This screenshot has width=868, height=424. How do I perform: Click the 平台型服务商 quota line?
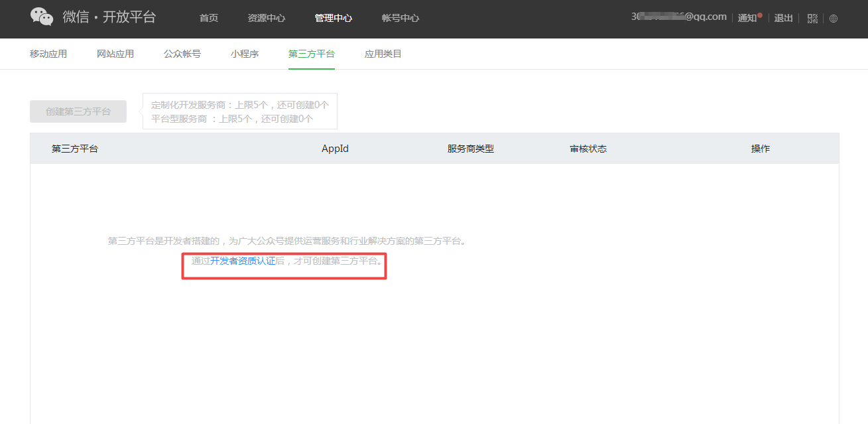tap(232, 119)
